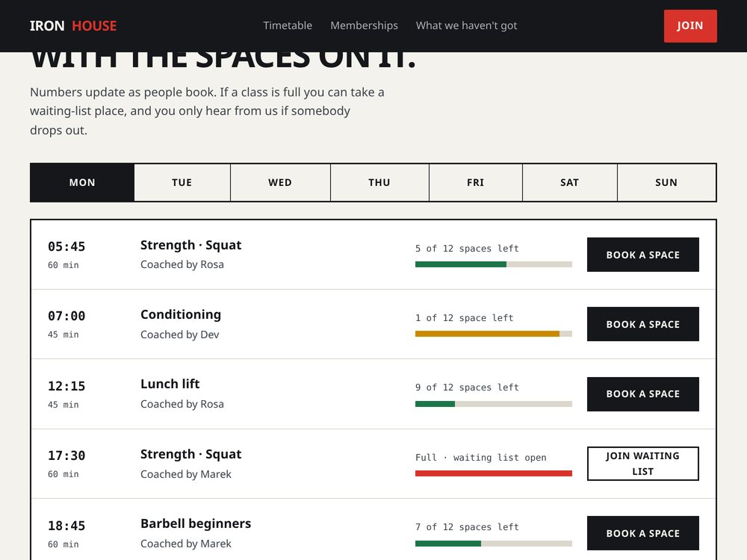Book a space for 12:15 Lunch lift
Screen dimensions: 747x560
click(x=642, y=394)
